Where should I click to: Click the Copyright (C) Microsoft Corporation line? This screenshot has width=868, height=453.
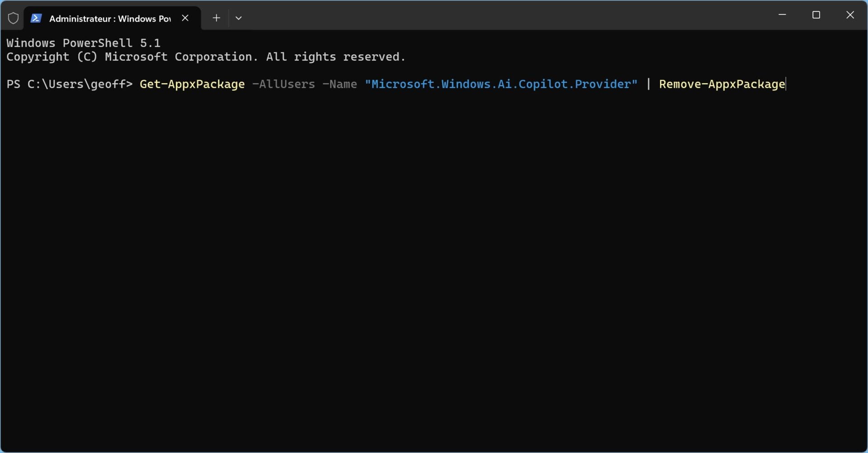pos(206,57)
